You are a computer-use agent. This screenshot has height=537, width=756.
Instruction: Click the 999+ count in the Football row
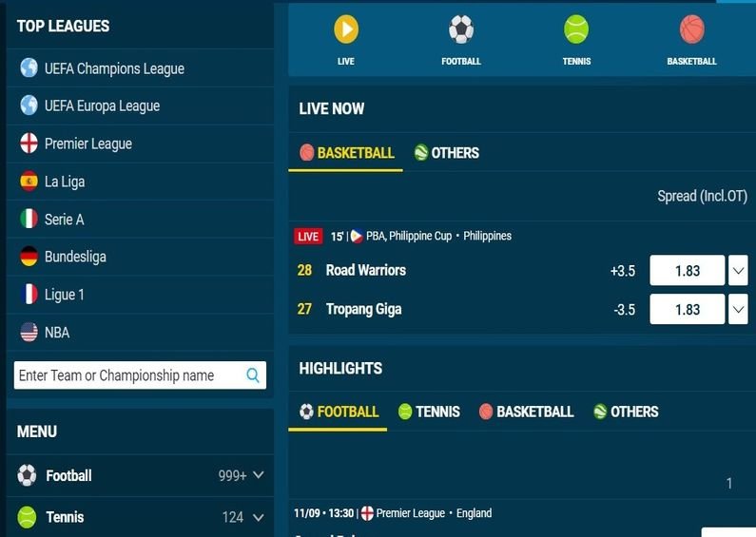pos(232,476)
